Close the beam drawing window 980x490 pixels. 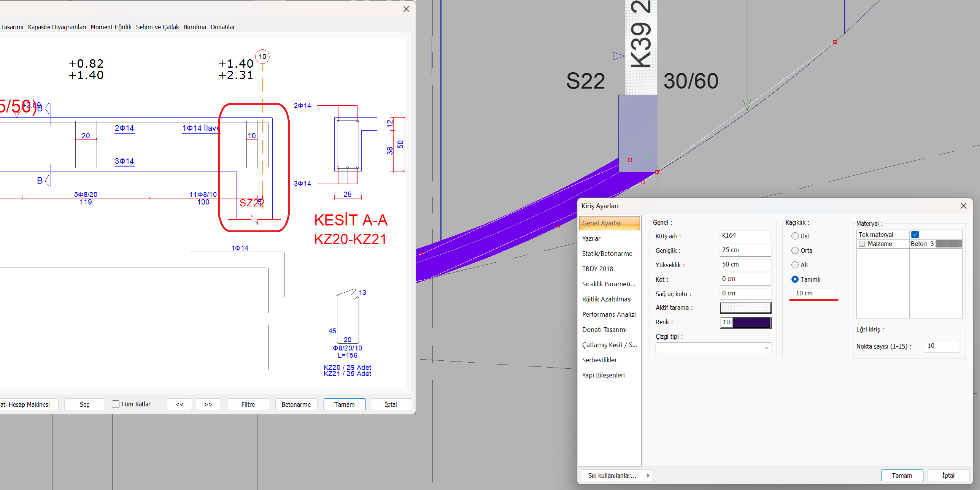point(406,9)
